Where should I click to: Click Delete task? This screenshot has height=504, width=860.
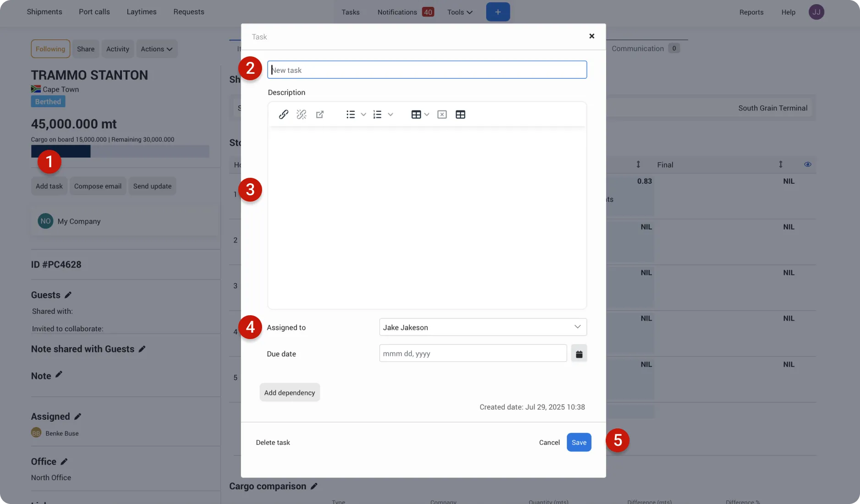point(273,443)
